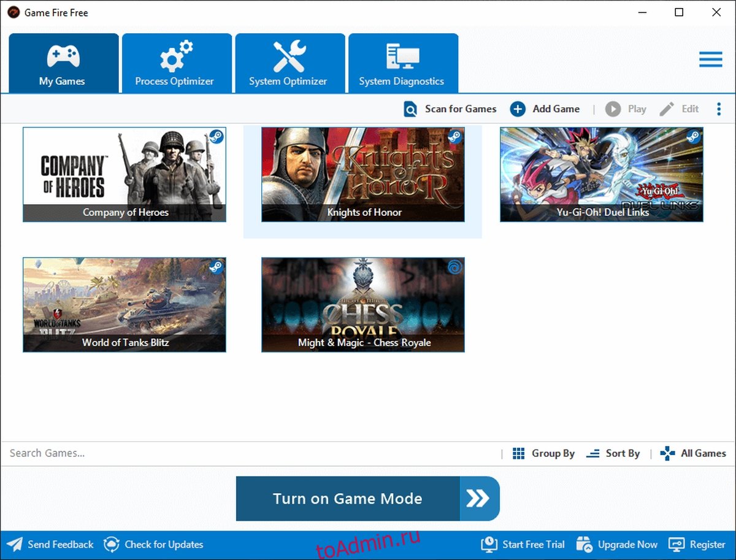Click the Scan for Games magnifier icon
Image resolution: width=736 pixels, height=560 pixels.
point(410,109)
